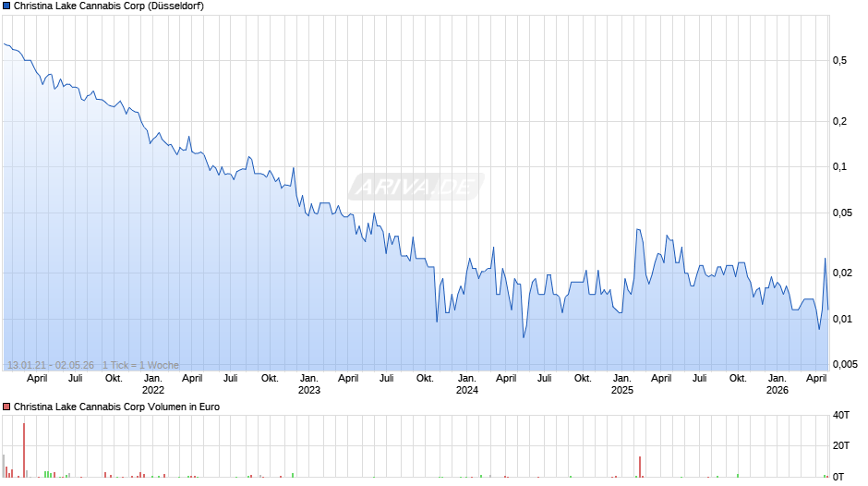Viewport: 868px width, 486px height.
Task: Click the blue legend square beside Christina Lake Cannabis Corp
Action: pos(6,6)
